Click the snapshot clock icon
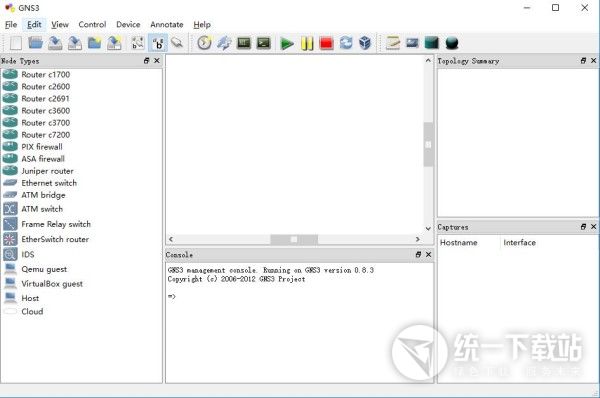 click(x=204, y=43)
